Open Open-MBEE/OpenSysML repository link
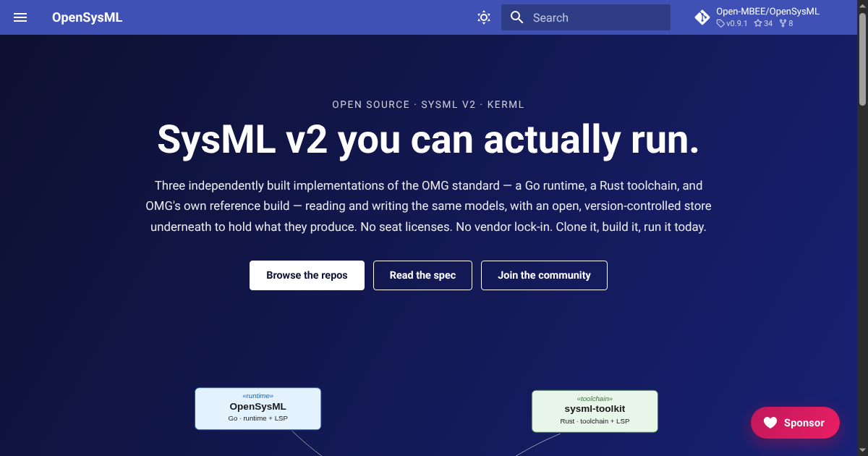Image resolution: width=868 pixels, height=456 pixels. [767, 12]
